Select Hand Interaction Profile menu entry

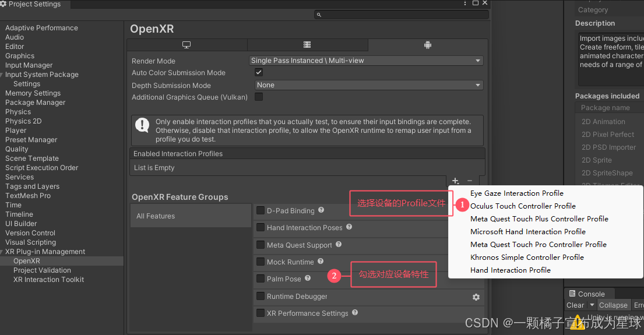(x=511, y=270)
